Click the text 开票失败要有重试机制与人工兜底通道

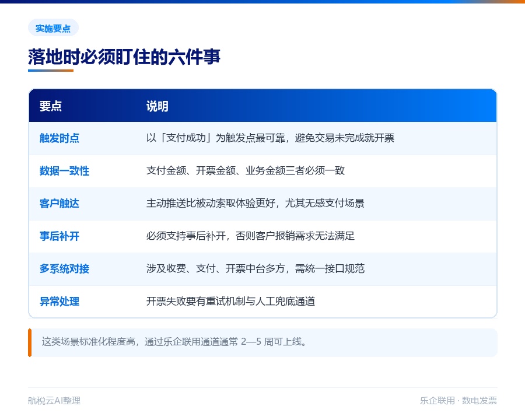230,302
